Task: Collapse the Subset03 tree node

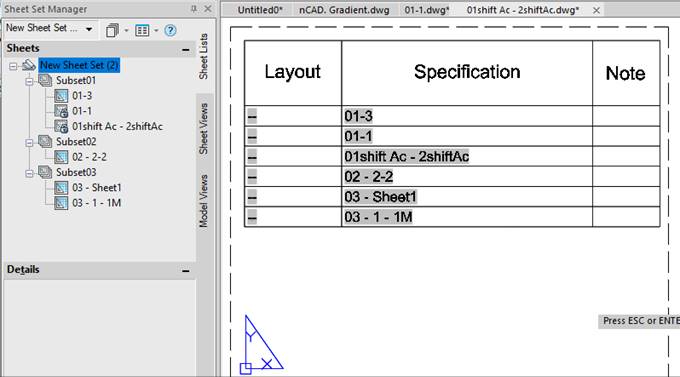Action: pos(29,173)
